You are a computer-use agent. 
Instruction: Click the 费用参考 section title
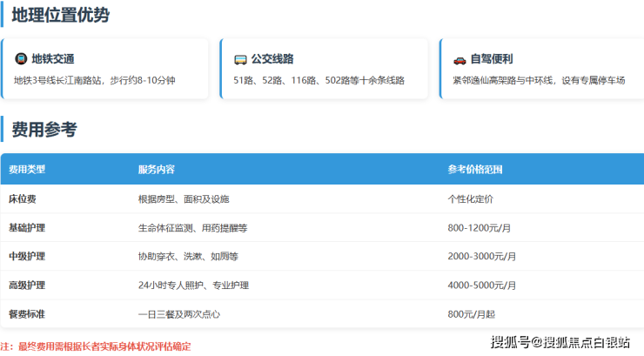click(x=44, y=130)
